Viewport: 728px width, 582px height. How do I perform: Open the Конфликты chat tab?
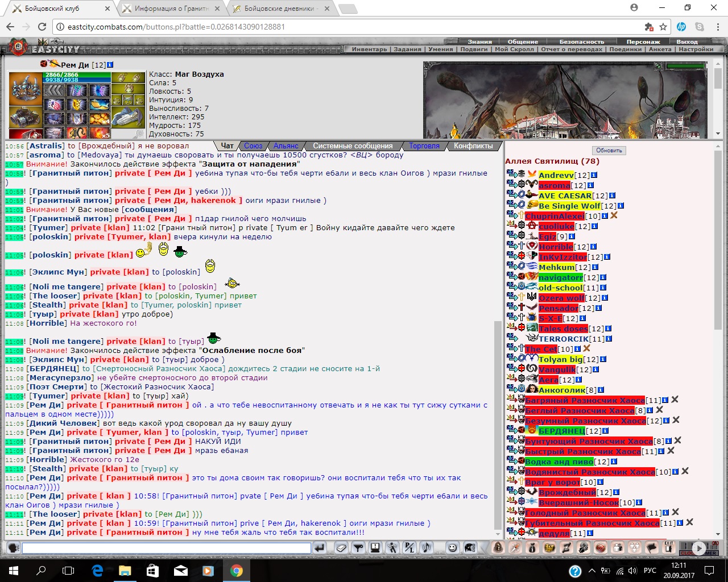[473, 146]
